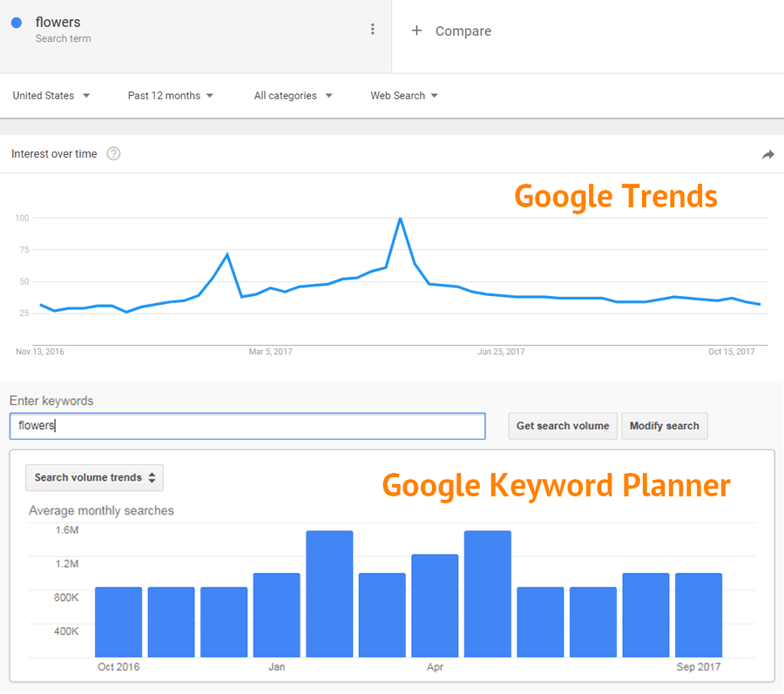This screenshot has width=784, height=694.
Task: Share the Interest over time chart
Action: pyautogui.click(x=768, y=153)
